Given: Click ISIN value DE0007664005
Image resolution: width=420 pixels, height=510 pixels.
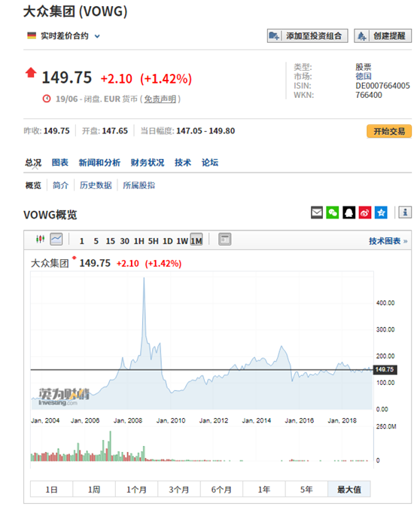Looking at the screenshot, I should point(382,86).
